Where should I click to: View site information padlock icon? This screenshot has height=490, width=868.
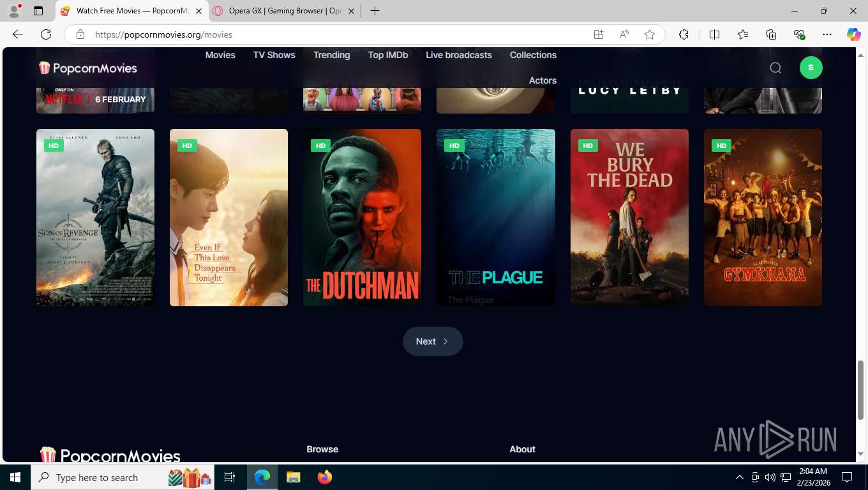tap(80, 34)
